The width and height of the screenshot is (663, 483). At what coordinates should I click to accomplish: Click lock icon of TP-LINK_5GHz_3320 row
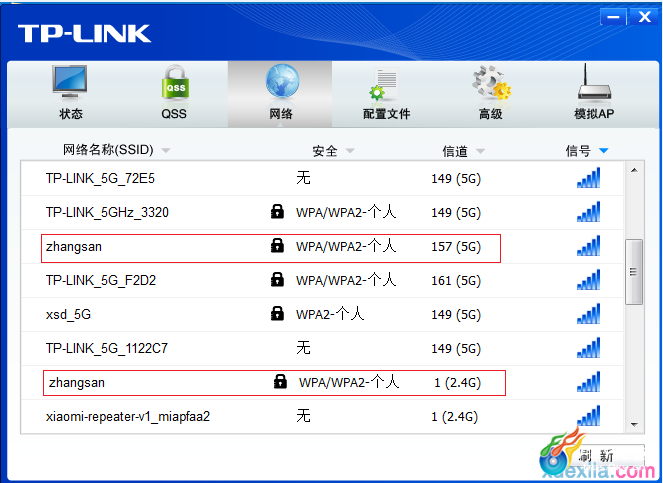277,211
